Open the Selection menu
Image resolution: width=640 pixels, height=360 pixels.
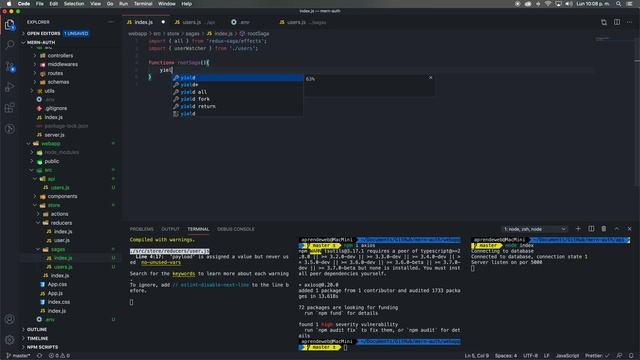74,4
